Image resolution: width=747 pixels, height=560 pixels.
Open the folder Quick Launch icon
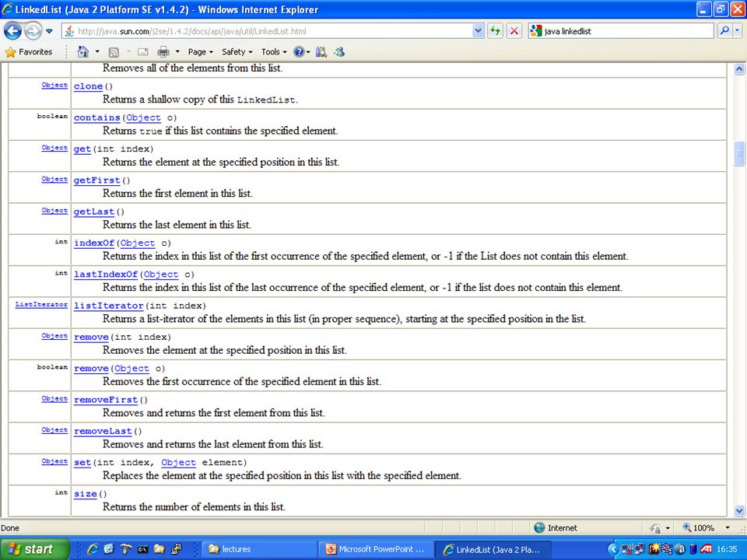click(x=159, y=549)
